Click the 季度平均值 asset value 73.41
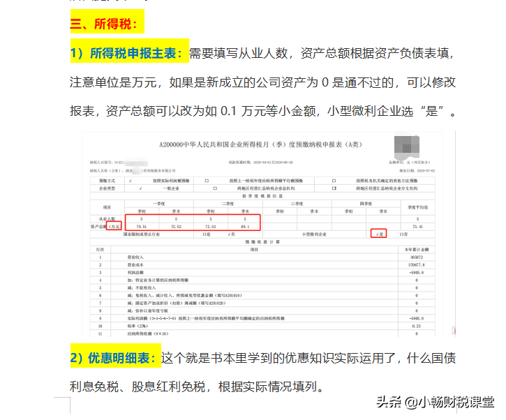506x420 pixels. click(417, 227)
